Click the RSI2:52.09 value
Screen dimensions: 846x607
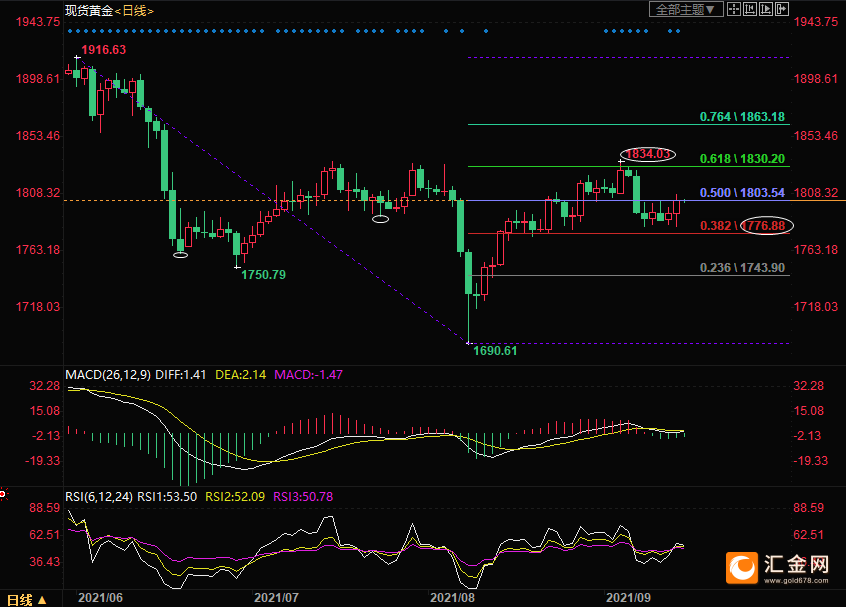coord(235,496)
